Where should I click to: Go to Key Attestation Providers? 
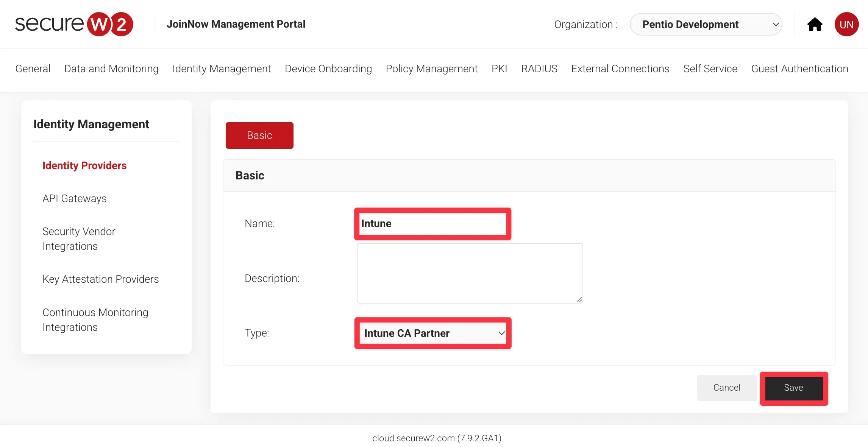(x=100, y=279)
